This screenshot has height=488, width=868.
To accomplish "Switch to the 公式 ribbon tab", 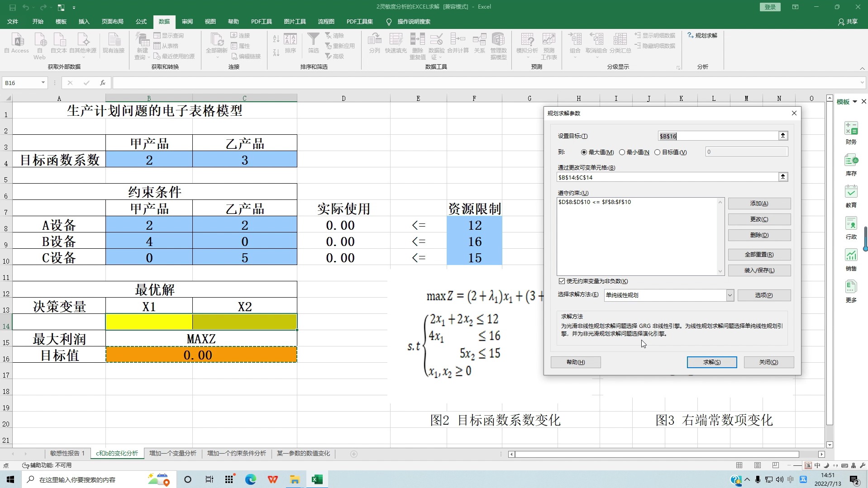I will 141,21.
